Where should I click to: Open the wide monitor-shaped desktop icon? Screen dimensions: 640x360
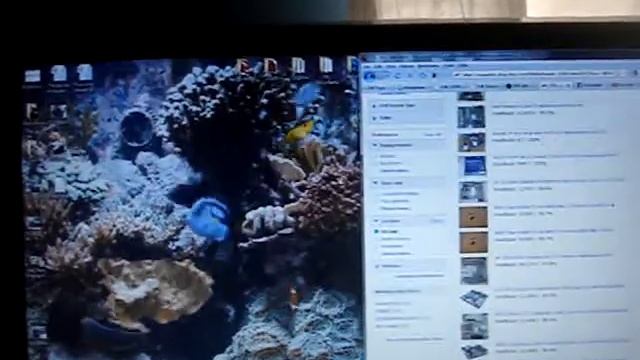pos(33,76)
